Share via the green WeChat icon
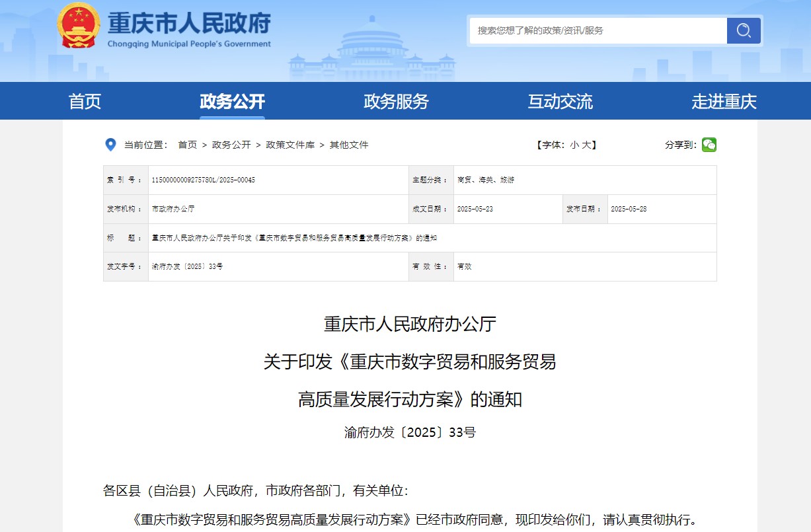Image resolution: width=811 pixels, height=532 pixels. coord(709,145)
